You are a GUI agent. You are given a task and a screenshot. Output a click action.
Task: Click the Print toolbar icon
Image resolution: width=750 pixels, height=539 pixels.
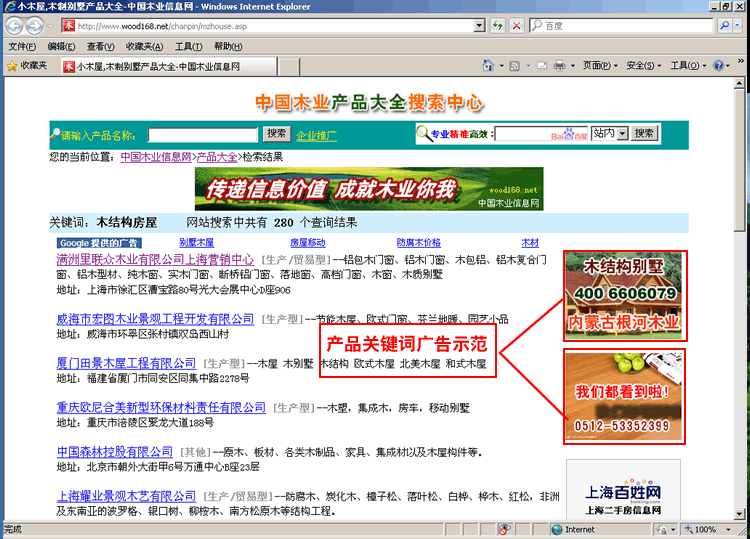[559, 66]
